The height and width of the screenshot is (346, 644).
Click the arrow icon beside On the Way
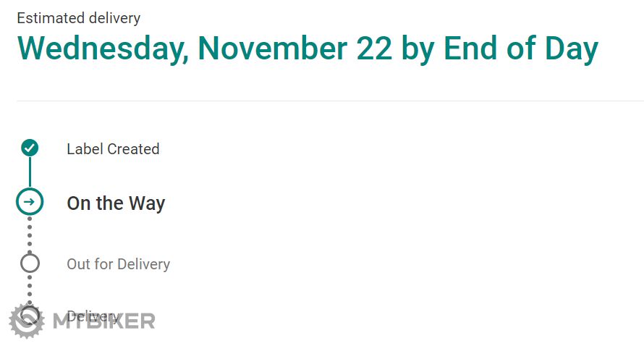coord(30,202)
